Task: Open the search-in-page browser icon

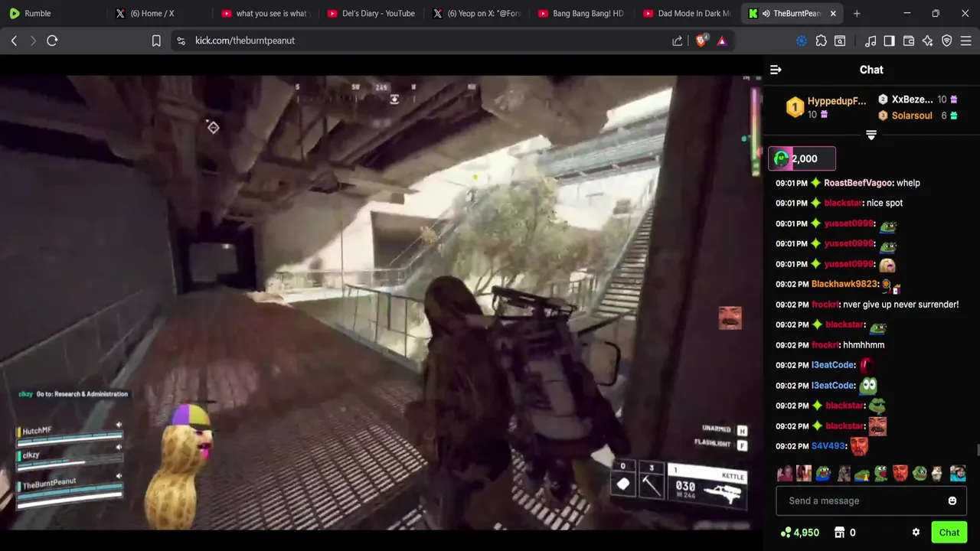Action: pyautogui.click(x=841, y=41)
